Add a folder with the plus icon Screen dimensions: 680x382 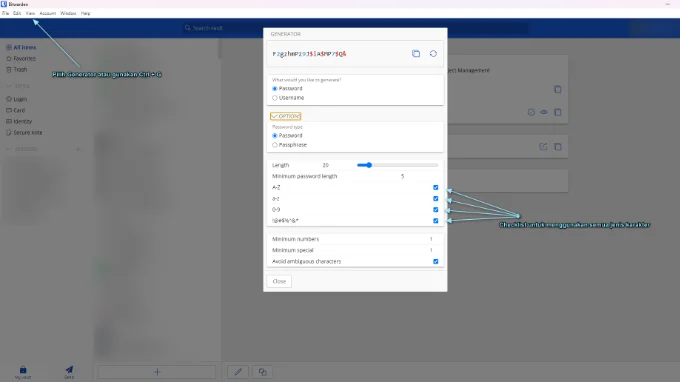78,149
